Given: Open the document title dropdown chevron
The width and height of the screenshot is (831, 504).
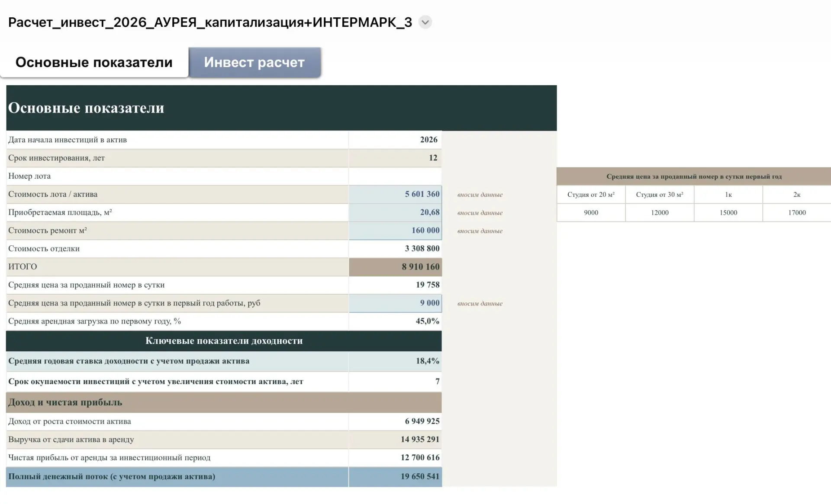Looking at the screenshot, I should pyautogui.click(x=425, y=22).
